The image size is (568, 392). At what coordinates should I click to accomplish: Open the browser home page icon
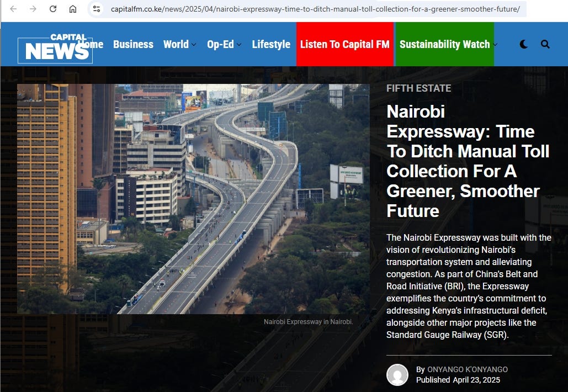point(73,9)
